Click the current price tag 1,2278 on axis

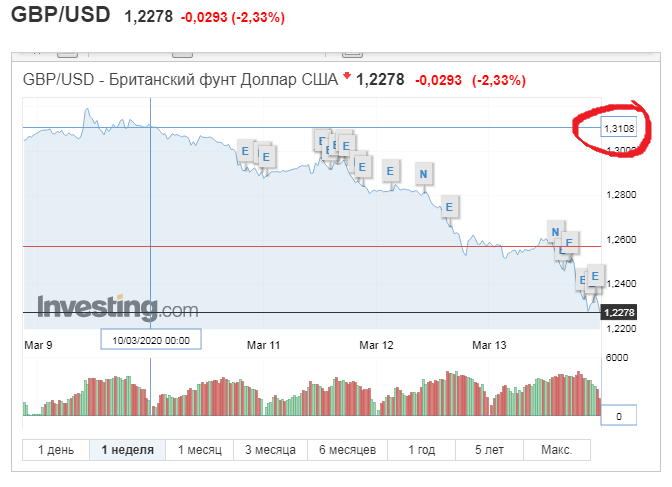(x=618, y=313)
